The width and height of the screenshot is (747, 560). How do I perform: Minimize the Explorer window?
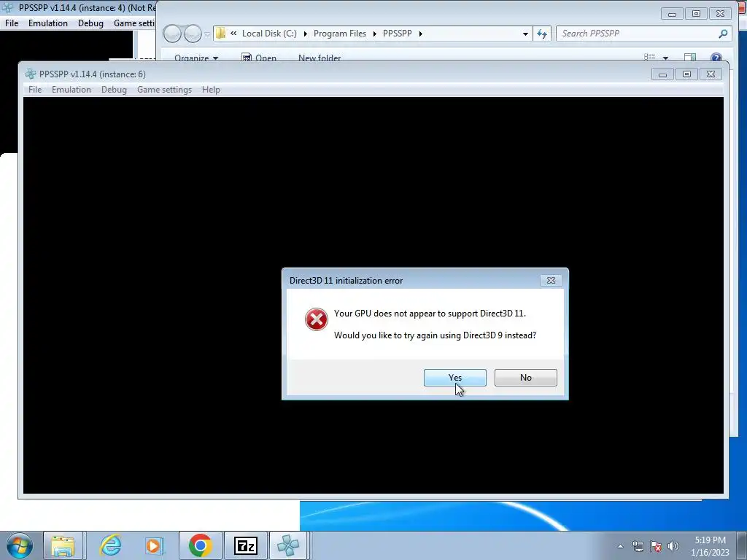tap(672, 14)
